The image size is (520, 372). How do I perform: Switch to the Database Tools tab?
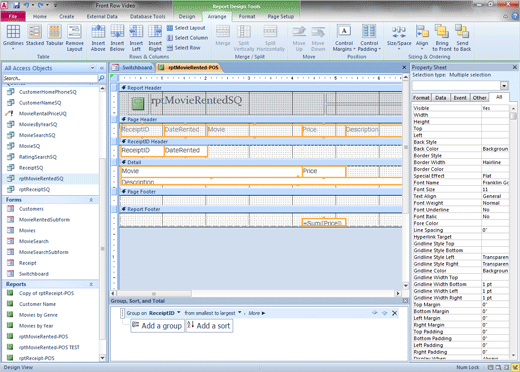tap(147, 16)
